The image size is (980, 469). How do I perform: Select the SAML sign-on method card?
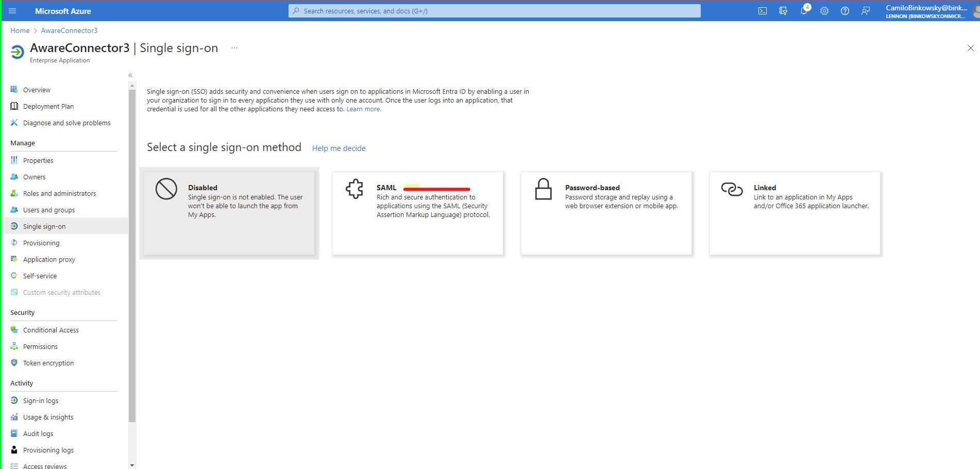pos(417,213)
